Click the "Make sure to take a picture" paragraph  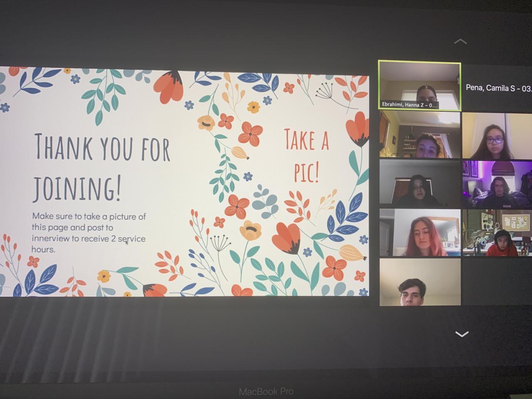coord(89,233)
